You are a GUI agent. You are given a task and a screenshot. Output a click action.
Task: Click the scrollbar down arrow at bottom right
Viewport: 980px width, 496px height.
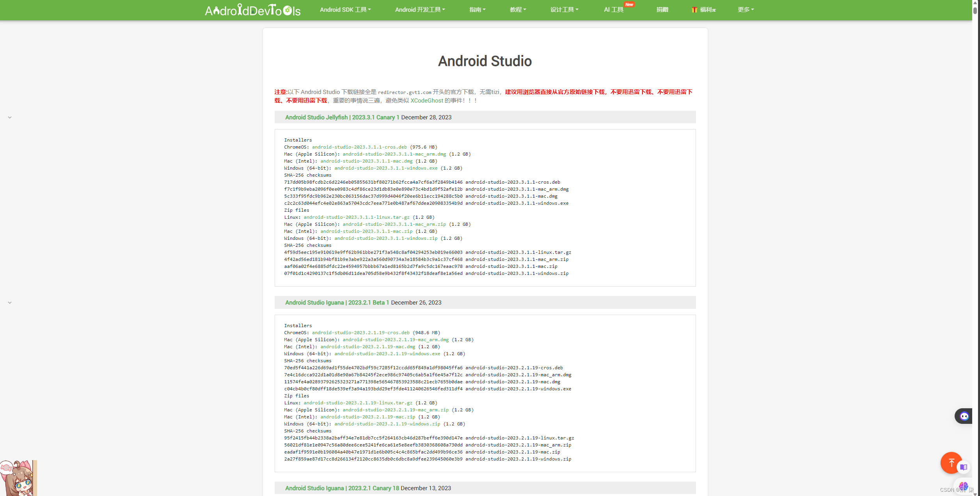coord(975,494)
